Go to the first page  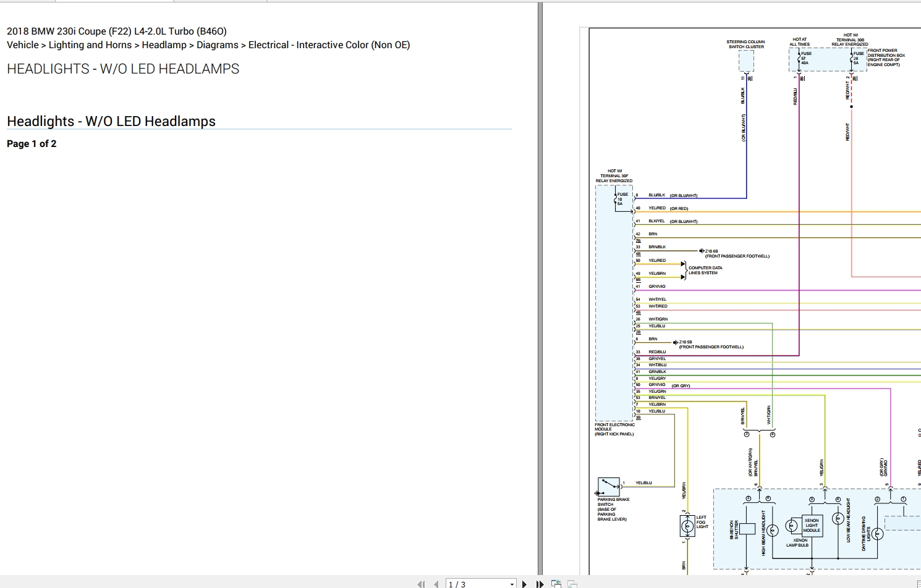tap(422, 584)
